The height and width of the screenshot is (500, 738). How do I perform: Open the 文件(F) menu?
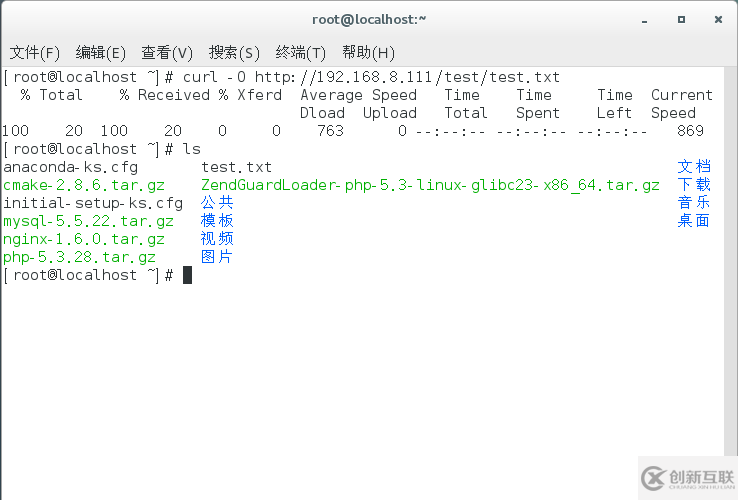[35, 52]
